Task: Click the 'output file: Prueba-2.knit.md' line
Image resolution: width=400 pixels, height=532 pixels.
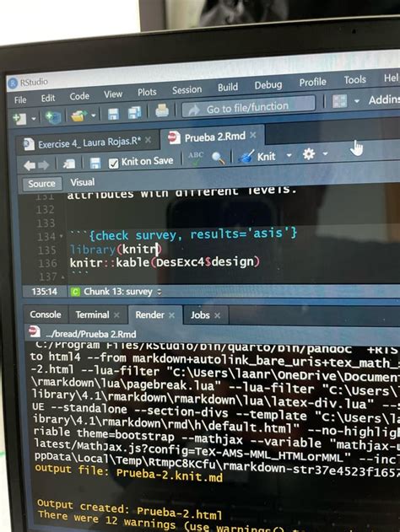Action: click(129, 473)
